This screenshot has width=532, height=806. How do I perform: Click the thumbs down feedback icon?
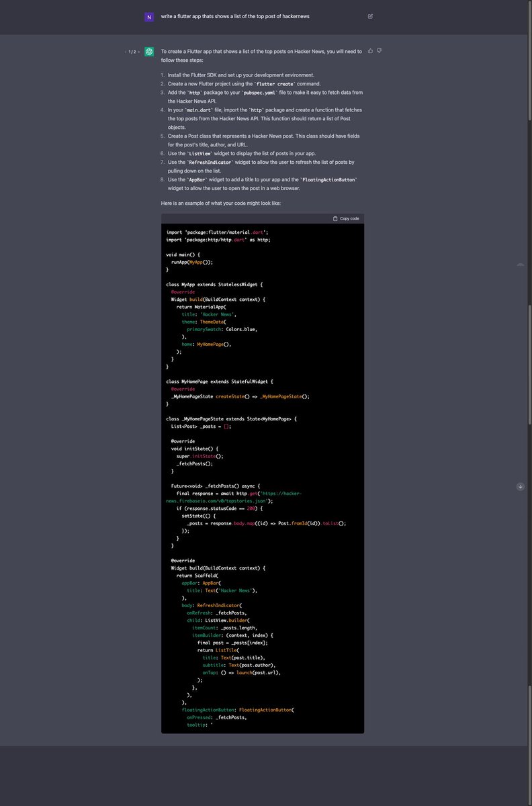coord(380,50)
